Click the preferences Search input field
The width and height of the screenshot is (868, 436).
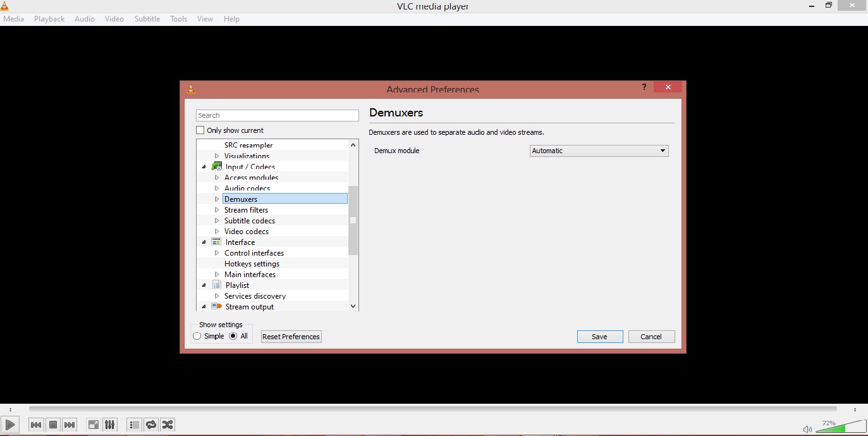(278, 115)
